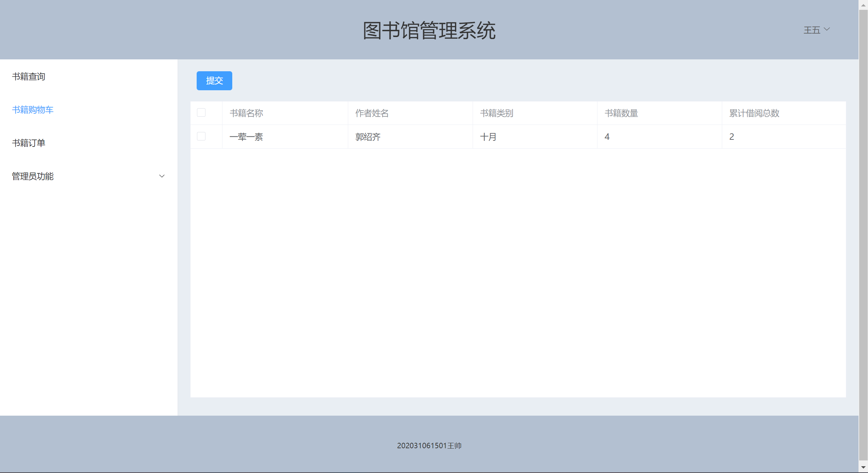868x473 pixels.
Task: Click the author cell 郭绍齐
Action: (368, 137)
